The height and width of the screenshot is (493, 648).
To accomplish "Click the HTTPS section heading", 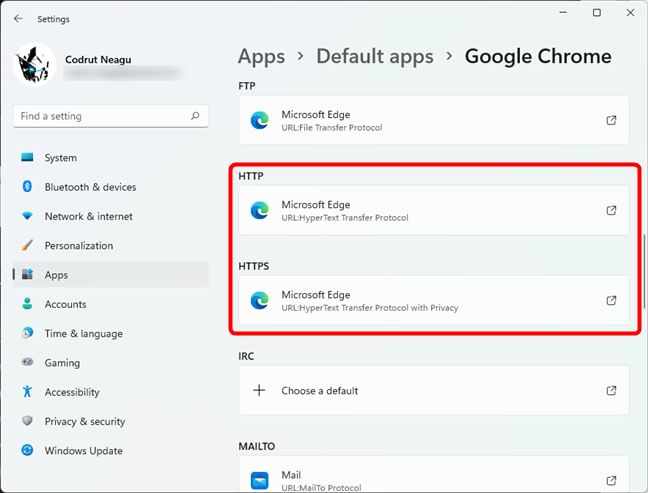I will pyautogui.click(x=254, y=266).
